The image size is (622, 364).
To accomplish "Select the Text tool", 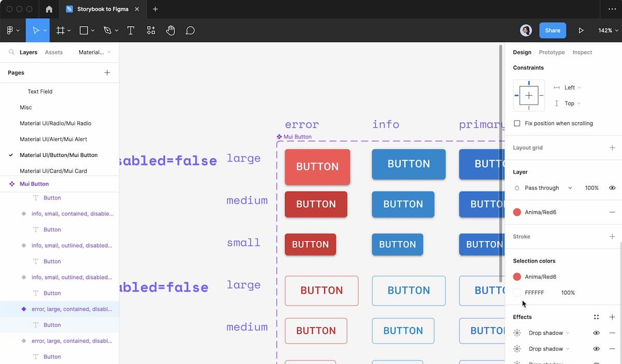I will pos(131,31).
